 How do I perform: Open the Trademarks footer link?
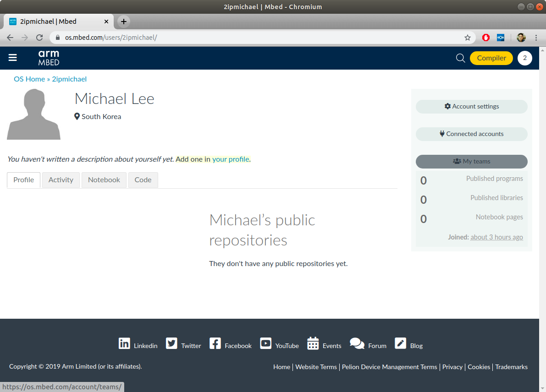coord(511,367)
